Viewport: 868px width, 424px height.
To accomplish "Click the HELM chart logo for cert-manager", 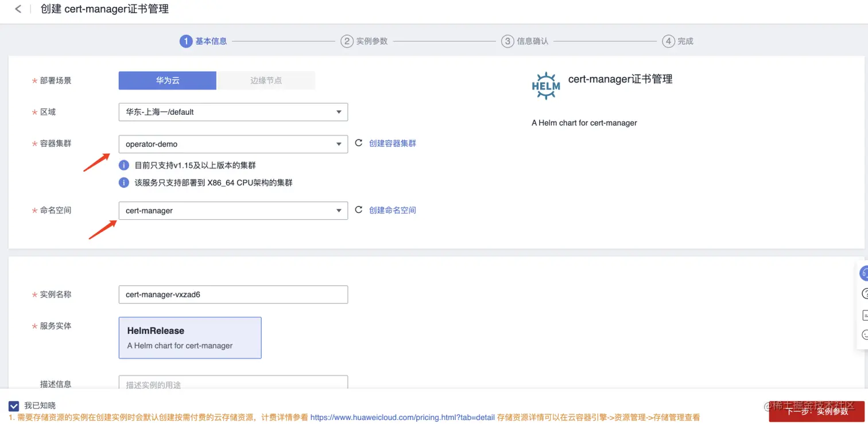I will [x=545, y=85].
